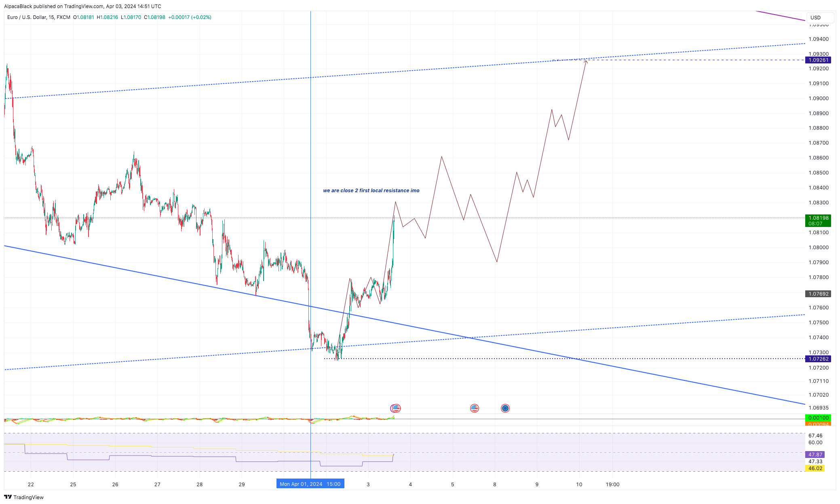Click the 1.06935 price axis label

click(819, 408)
